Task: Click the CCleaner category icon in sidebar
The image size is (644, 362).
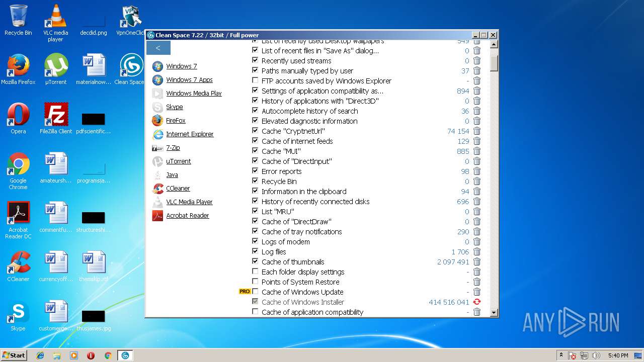Action: click(x=157, y=189)
